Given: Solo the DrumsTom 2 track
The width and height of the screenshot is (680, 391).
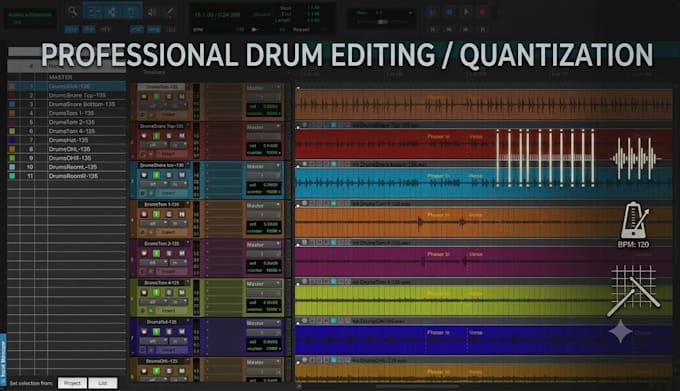Looking at the screenshot, I should click(x=169, y=253).
